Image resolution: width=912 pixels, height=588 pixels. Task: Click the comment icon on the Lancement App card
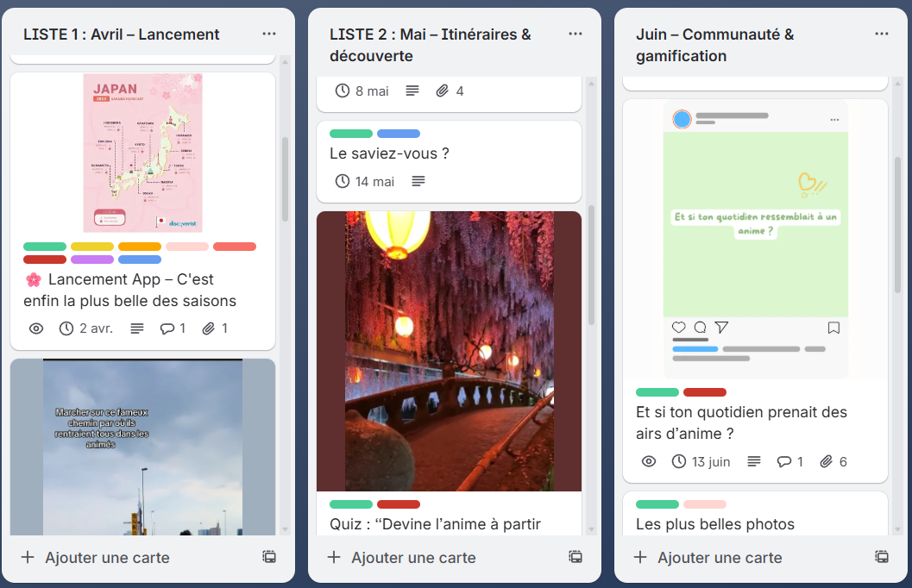coord(167,328)
